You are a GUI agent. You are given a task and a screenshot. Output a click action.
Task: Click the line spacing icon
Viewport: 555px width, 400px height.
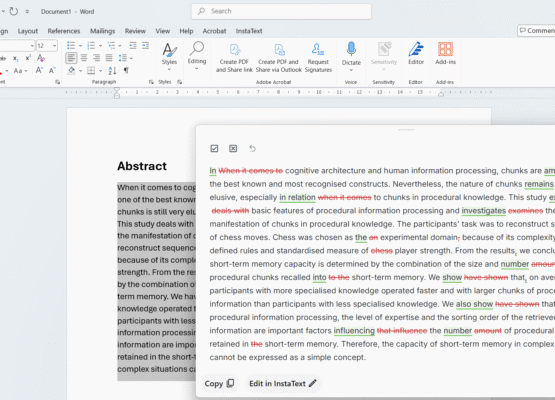pos(123,58)
